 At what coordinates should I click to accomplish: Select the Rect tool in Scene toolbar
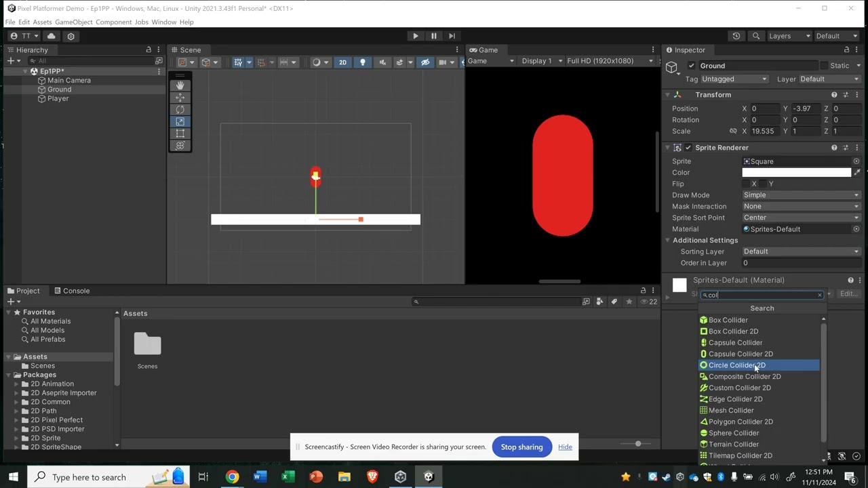(180, 134)
